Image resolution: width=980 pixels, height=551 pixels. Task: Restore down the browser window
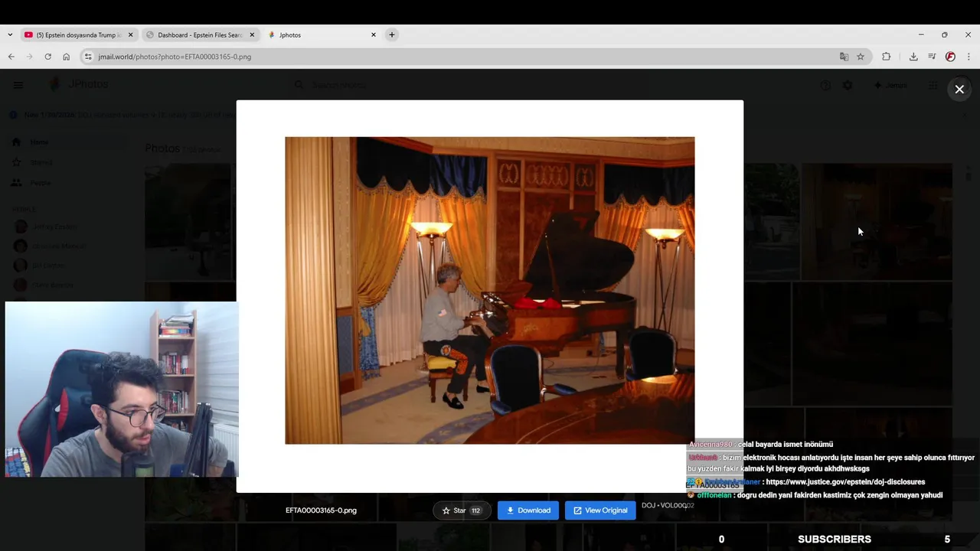click(945, 34)
